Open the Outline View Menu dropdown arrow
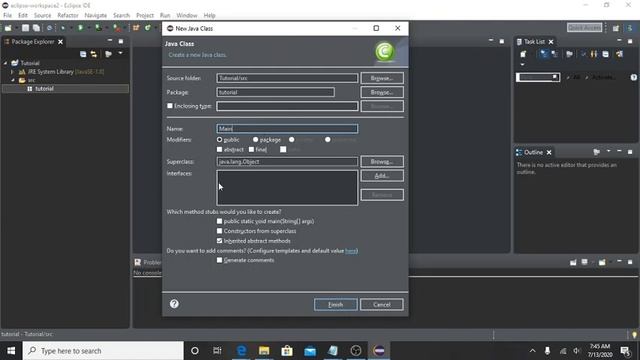640x360 pixels. point(609,151)
